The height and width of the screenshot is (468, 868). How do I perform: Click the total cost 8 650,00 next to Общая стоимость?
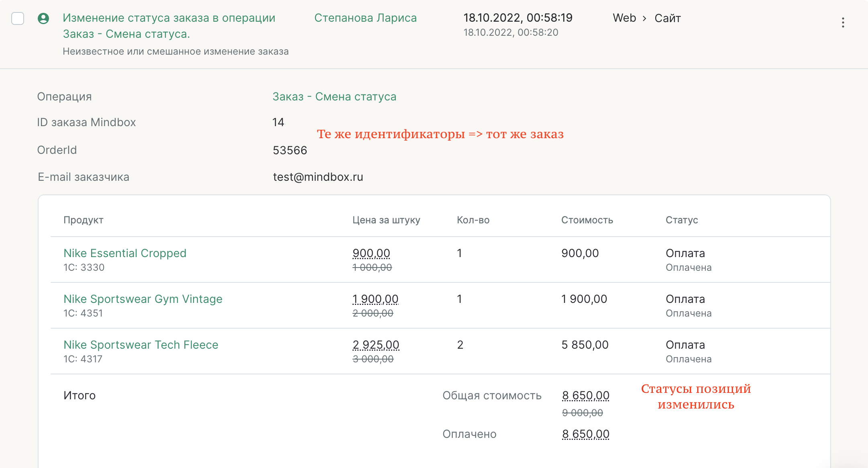586,395
